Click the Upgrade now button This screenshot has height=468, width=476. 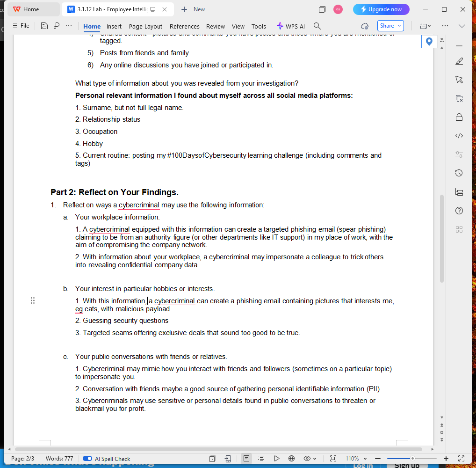381,9
